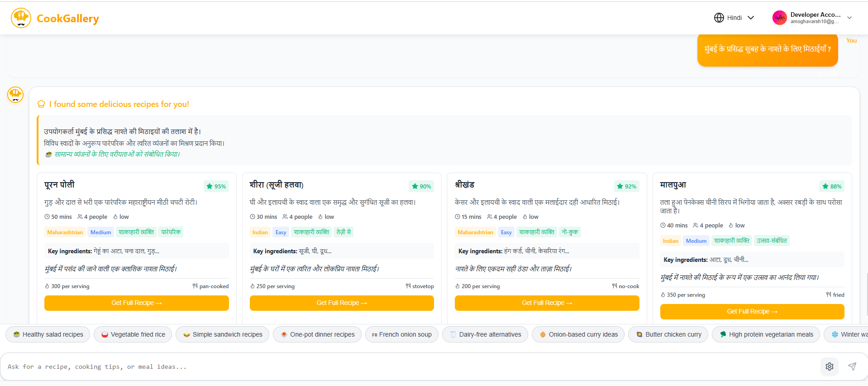The height and width of the screenshot is (386, 868).
Task: Open the मालपुआ recipe card title
Action: click(x=673, y=185)
